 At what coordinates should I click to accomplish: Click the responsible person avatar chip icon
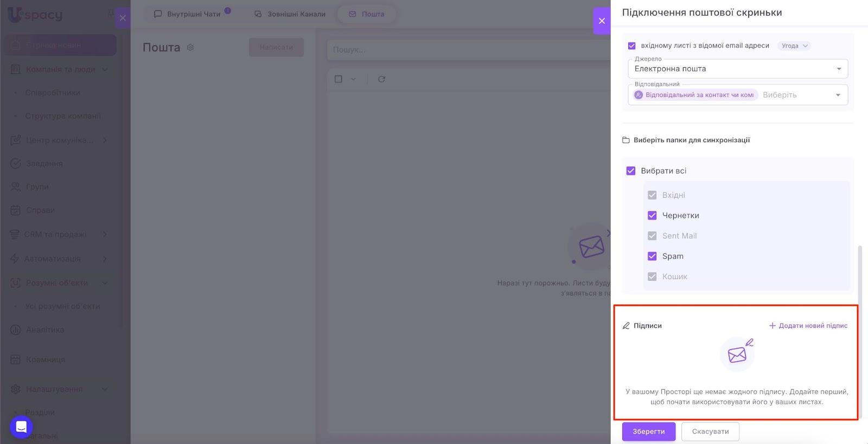(x=639, y=95)
